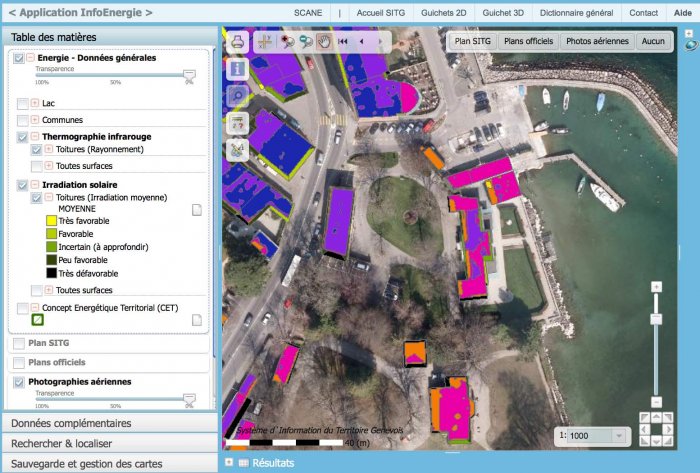Open the Résultats table grid icon
The width and height of the screenshot is (700, 473).
[243, 463]
